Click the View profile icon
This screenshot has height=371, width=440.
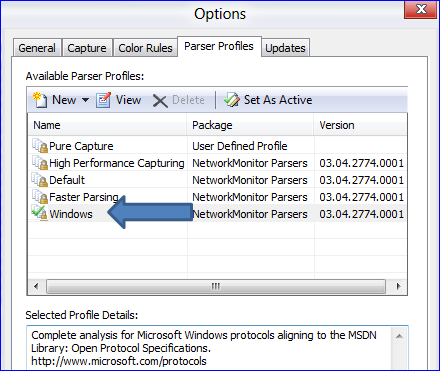[x=103, y=100]
